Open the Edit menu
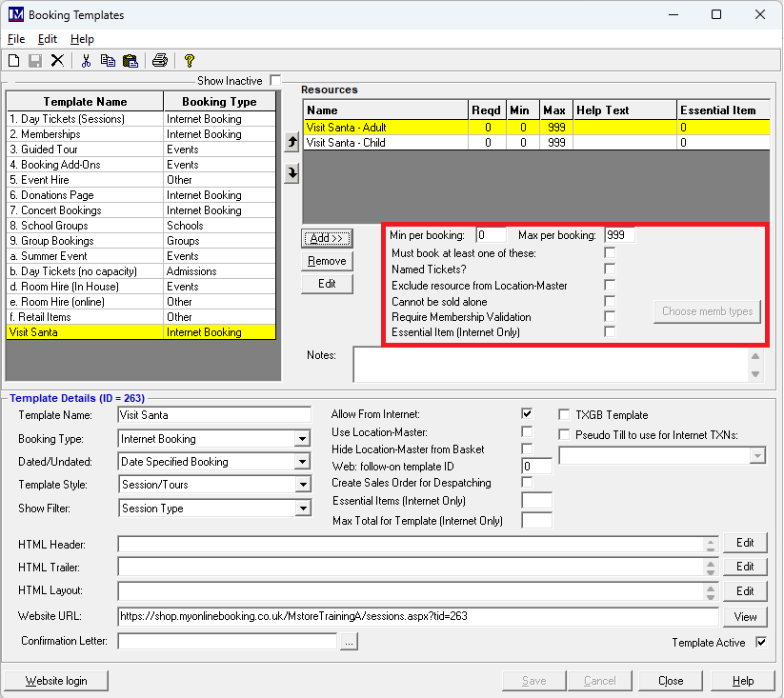Viewport: 784px width, 698px height. pyautogui.click(x=48, y=39)
